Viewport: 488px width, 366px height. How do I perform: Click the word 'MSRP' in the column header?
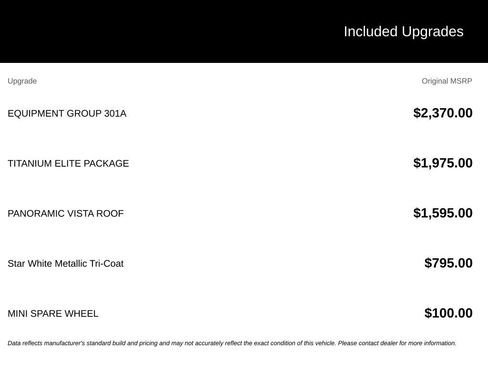tap(461, 81)
